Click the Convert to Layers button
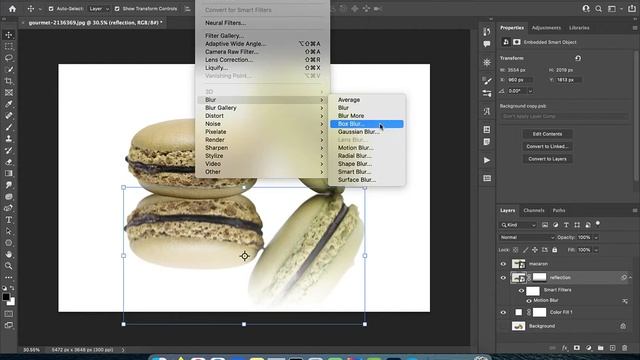 click(547, 159)
